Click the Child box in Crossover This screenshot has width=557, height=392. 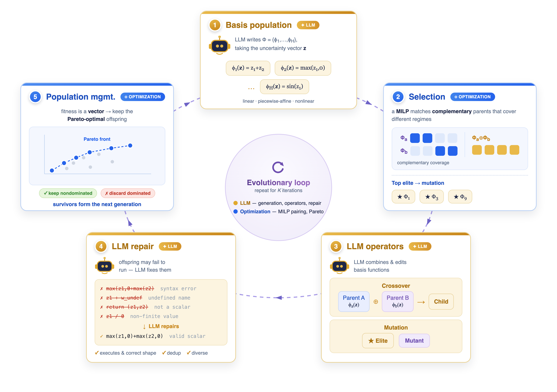441,302
